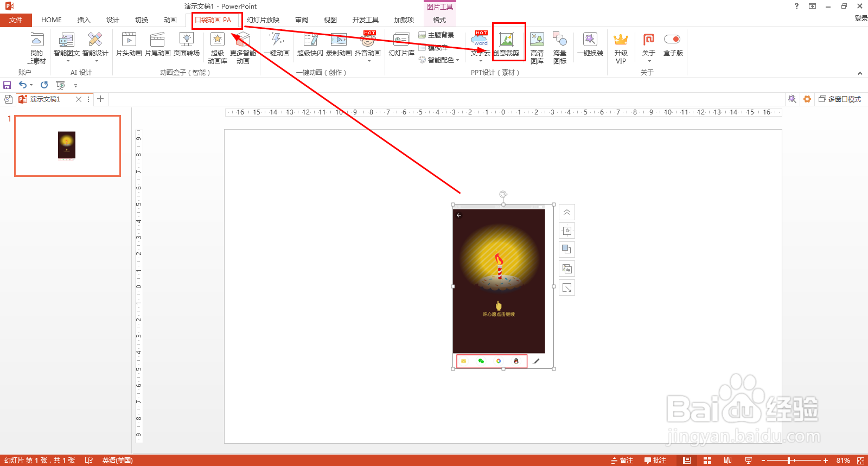The width and height of the screenshot is (868, 466).
Task: Switch to the 幻灯片放映 tab
Action: click(263, 20)
